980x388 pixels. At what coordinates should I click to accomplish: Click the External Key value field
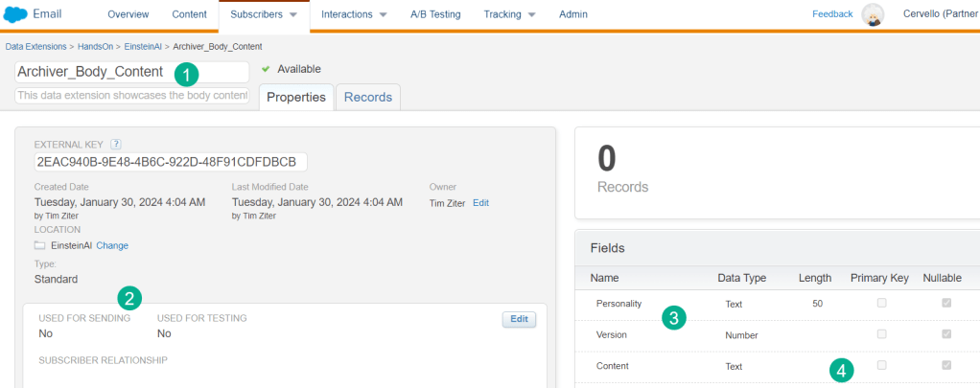click(170, 161)
